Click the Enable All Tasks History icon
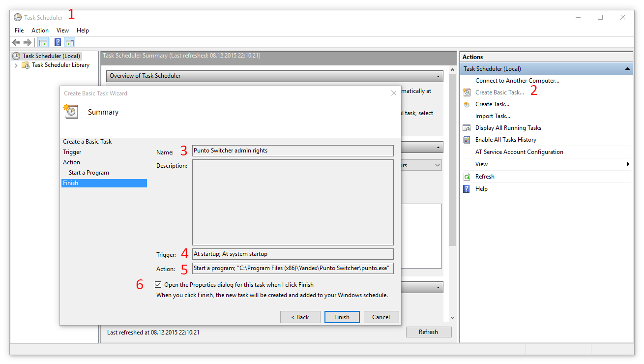The image size is (644, 364). [x=467, y=140]
